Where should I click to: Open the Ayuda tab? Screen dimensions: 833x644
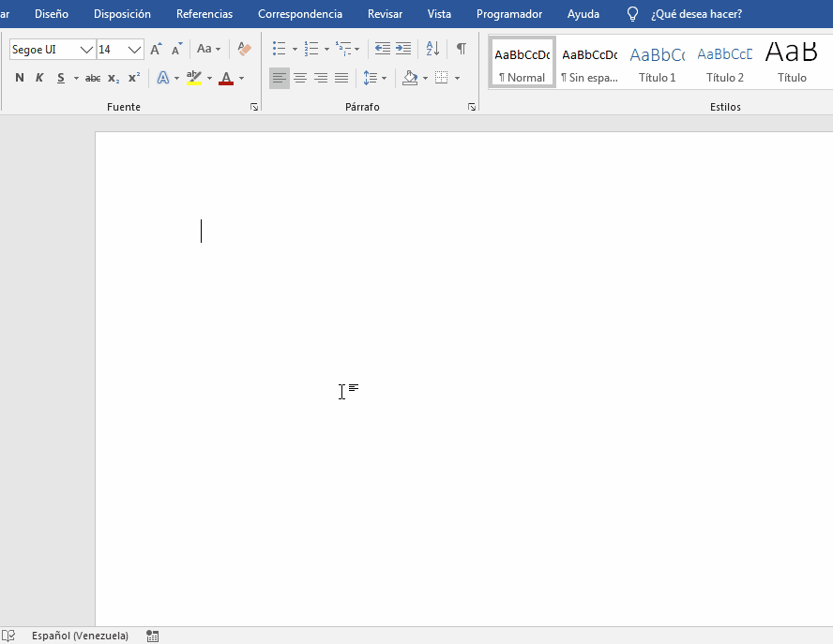583,14
